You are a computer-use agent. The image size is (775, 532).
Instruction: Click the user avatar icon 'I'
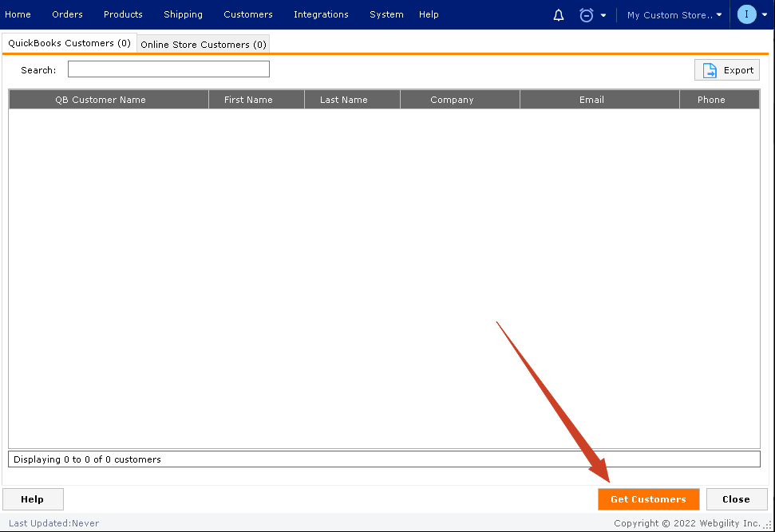click(x=747, y=14)
